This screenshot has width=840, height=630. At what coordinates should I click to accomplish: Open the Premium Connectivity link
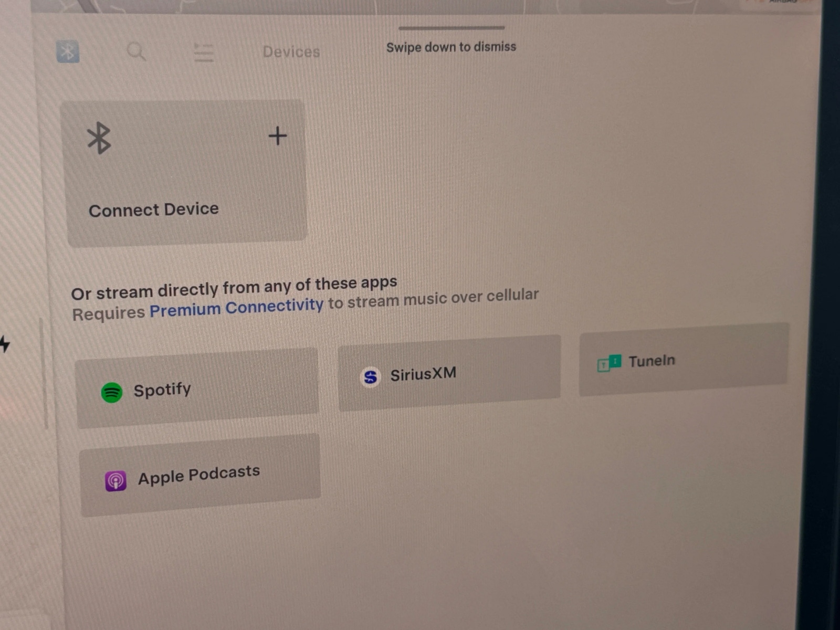tap(236, 308)
